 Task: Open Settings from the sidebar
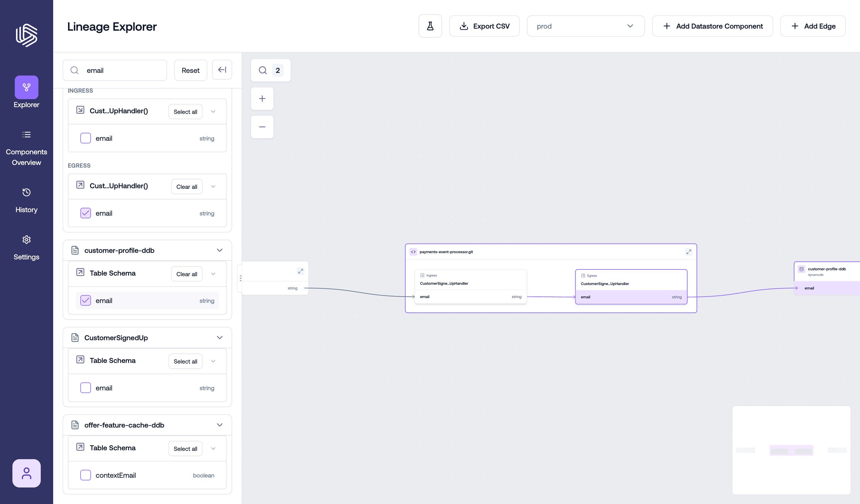(x=26, y=248)
